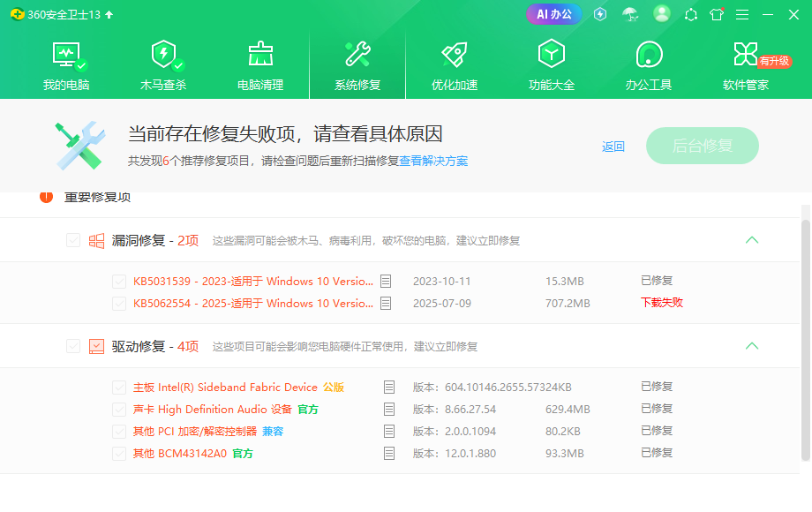Toggle checkbox for KB5062554 update
The width and height of the screenshot is (812, 512).
[x=119, y=304]
